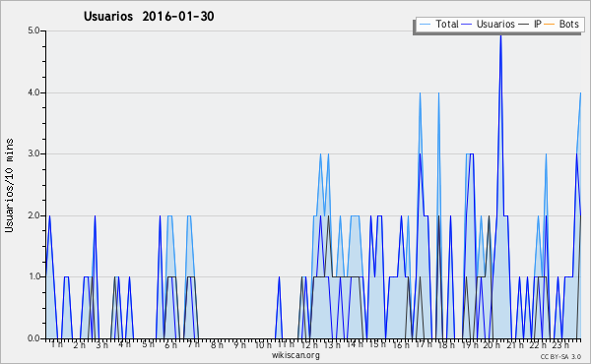Click the wikiscan.org text below chart
Screen dimensions: 591x364
(295, 355)
